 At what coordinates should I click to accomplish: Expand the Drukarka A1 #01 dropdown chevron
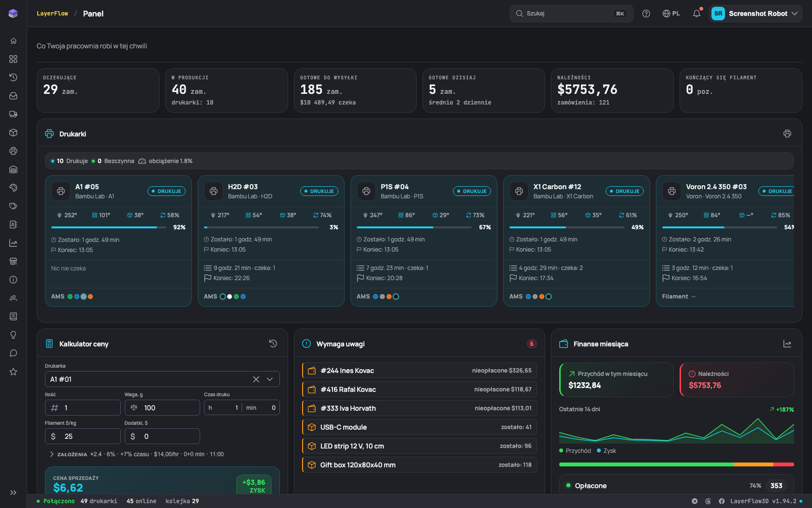click(x=270, y=379)
